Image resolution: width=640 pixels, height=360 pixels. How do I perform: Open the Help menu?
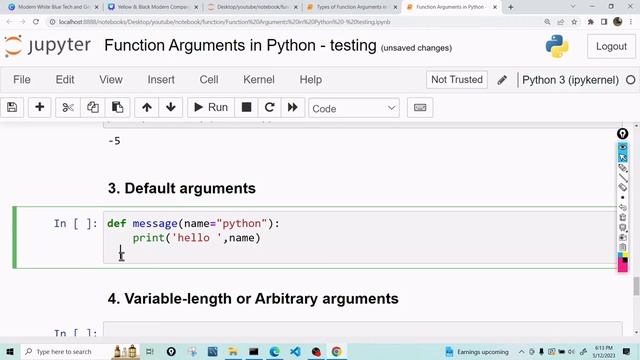(311, 80)
